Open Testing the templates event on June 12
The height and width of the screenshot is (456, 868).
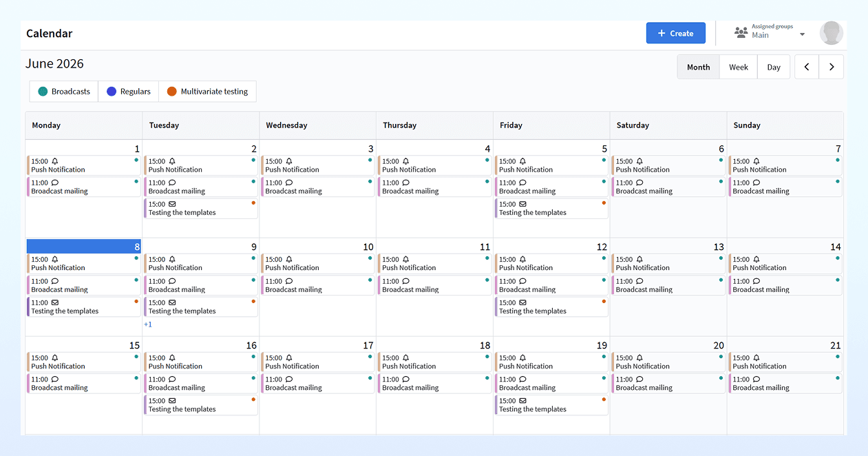551,307
